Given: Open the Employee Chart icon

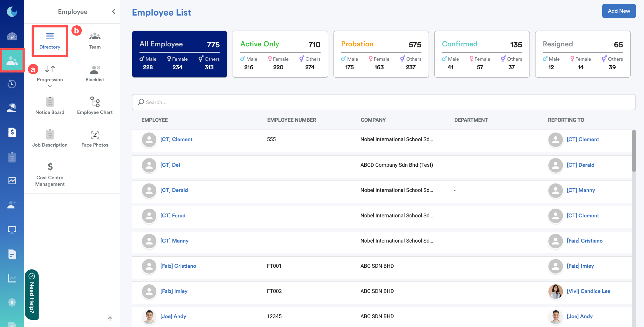Looking at the screenshot, I should coord(95,102).
